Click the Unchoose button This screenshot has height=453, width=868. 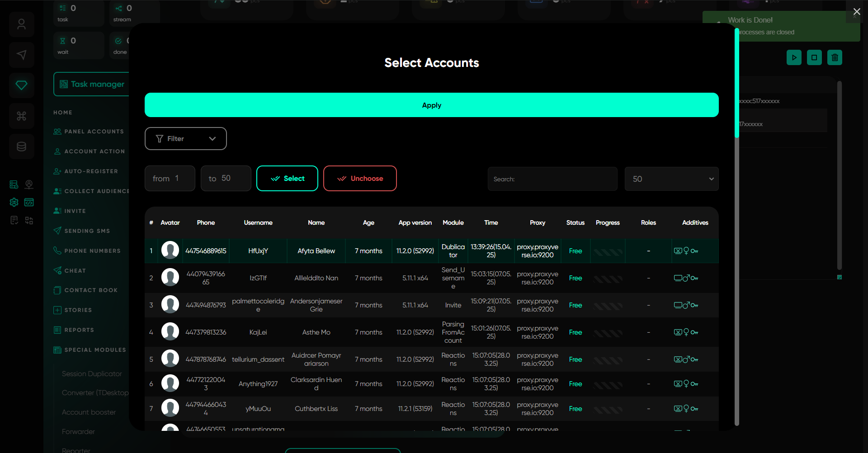pyautogui.click(x=360, y=179)
